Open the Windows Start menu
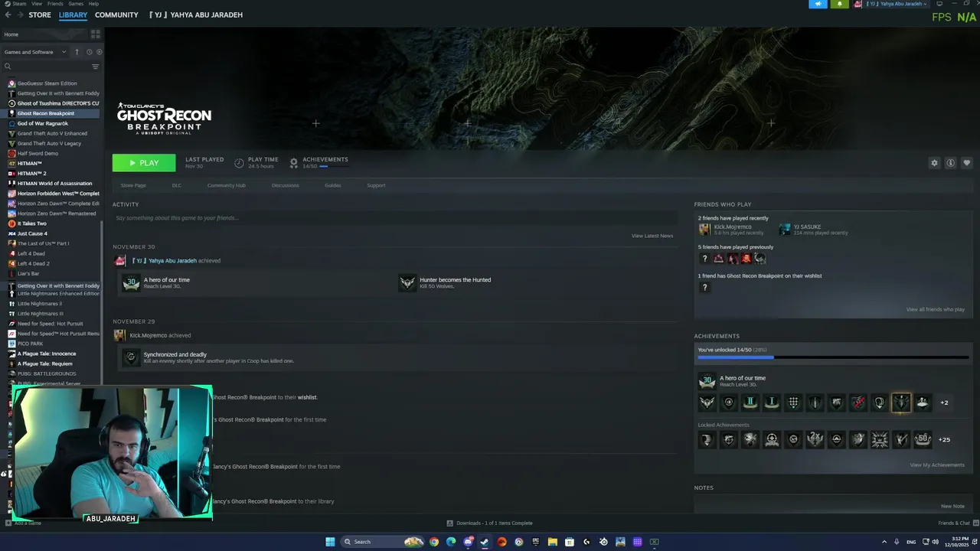The image size is (980, 551). [330, 542]
